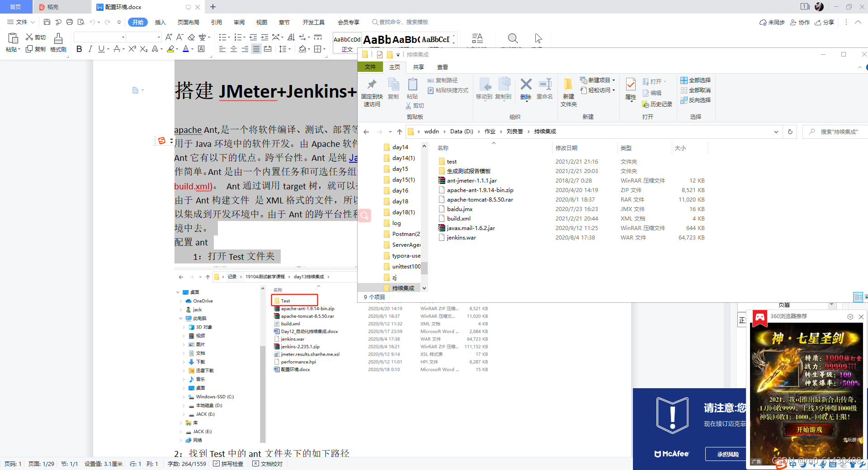
Task: Click 全部取消 in Explorer ribbon
Action: click(695, 90)
